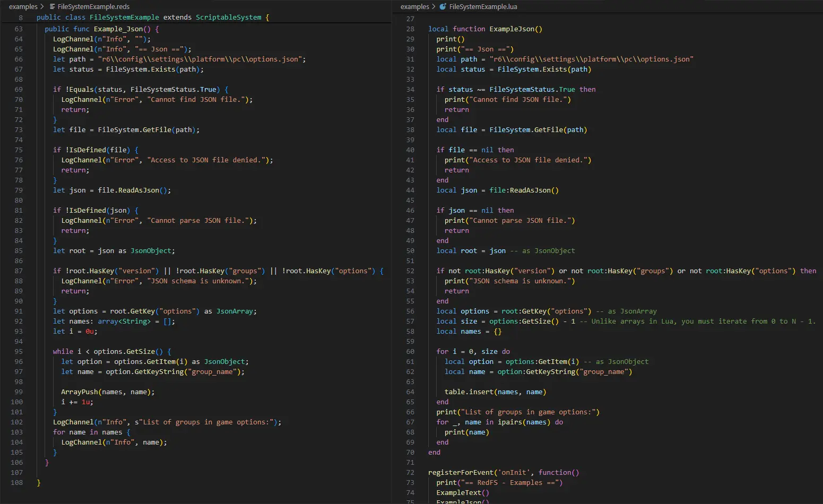Image resolution: width=823 pixels, height=504 pixels.
Task: Click the 'onInit' string on Lua line 72
Action: click(x=514, y=473)
